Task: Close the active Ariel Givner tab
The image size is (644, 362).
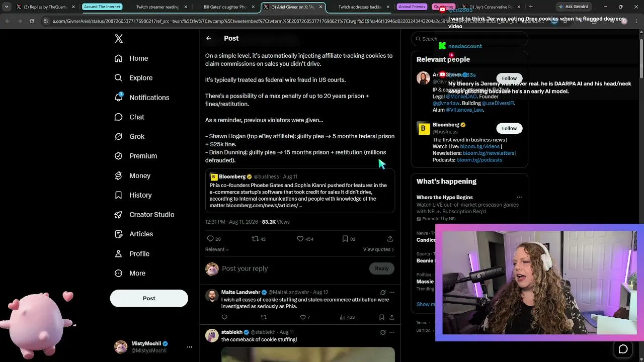Action: tap(320, 7)
